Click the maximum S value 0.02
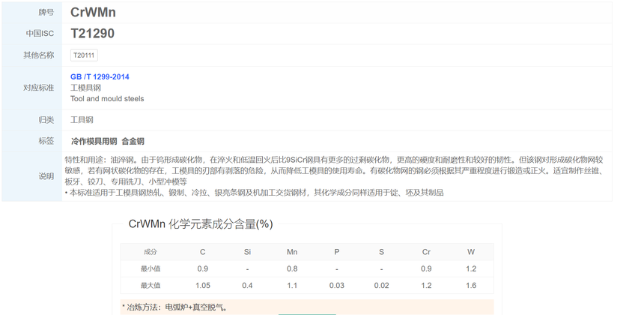The image size is (644, 315). click(382, 286)
